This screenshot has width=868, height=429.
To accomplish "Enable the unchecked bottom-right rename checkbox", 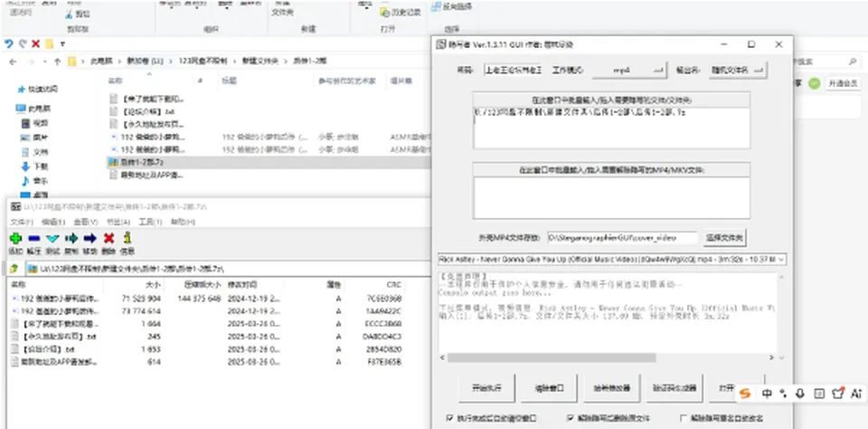I will 684,418.
